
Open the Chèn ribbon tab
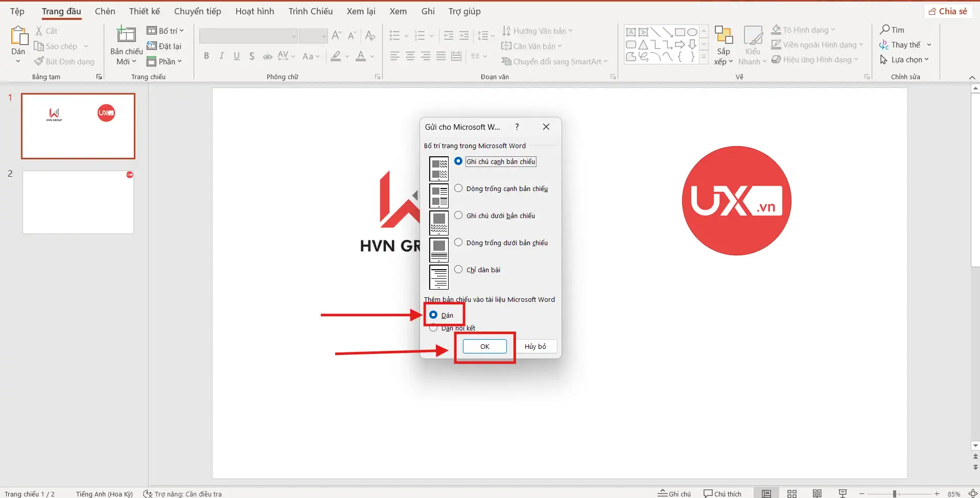105,11
